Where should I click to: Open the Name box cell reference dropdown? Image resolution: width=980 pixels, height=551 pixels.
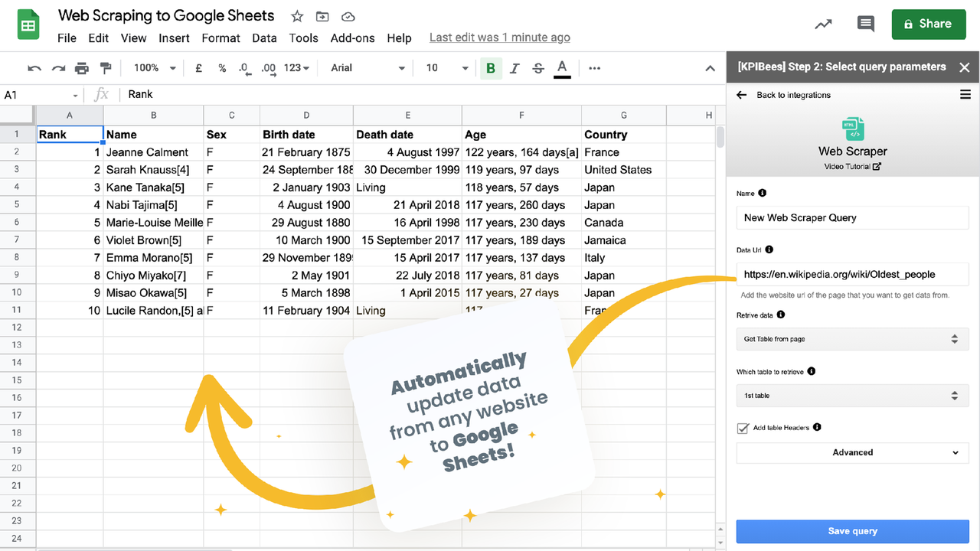tap(75, 96)
